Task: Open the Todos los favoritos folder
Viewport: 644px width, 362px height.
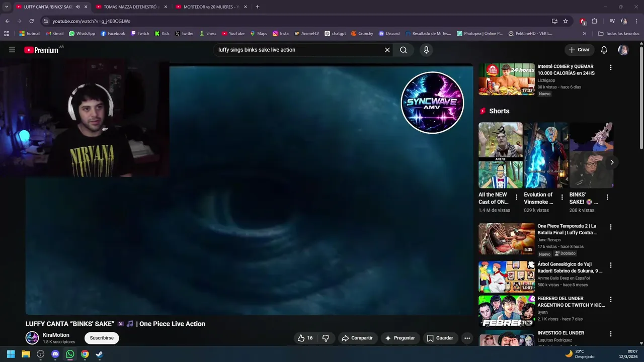Action: pyautogui.click(x=618, y=34)
